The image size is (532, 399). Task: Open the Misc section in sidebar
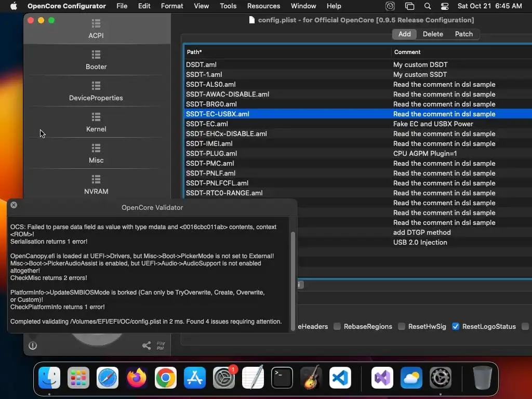pos(96,154)
